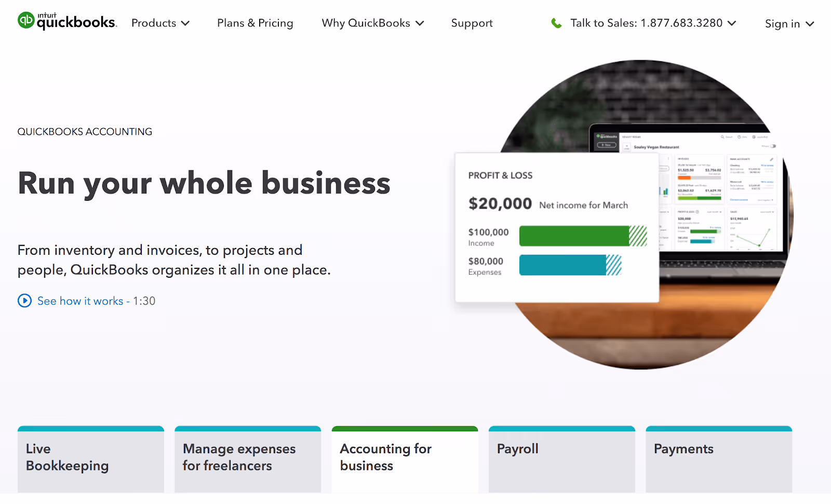Open the Products menu
831x504 pixels.
160,23
